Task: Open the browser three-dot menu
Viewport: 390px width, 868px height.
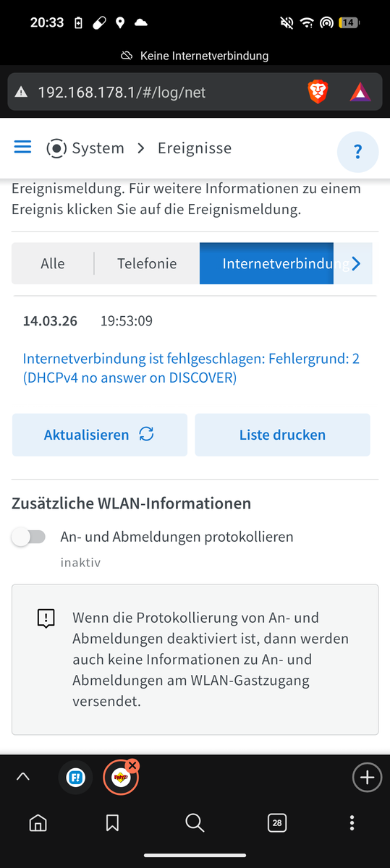Action: click(352, 822)
